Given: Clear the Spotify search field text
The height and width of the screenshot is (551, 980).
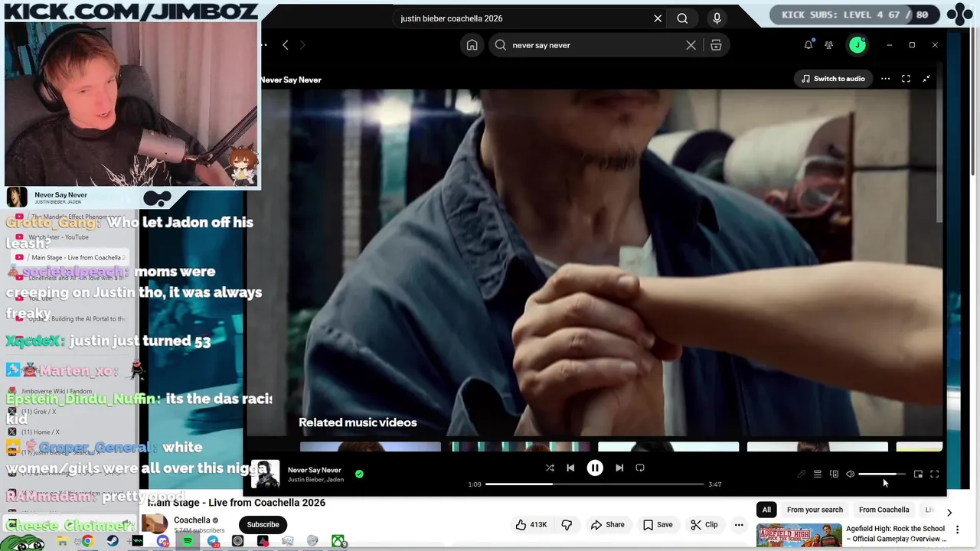Looking at the screenshot, I should (x=691, y=45).
